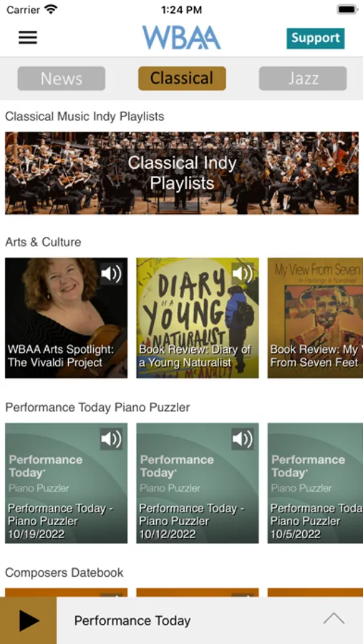Viewport: 363px width, 644px height.
Task: Start playback of Performance Today
Action: click(x=29, y=620)
